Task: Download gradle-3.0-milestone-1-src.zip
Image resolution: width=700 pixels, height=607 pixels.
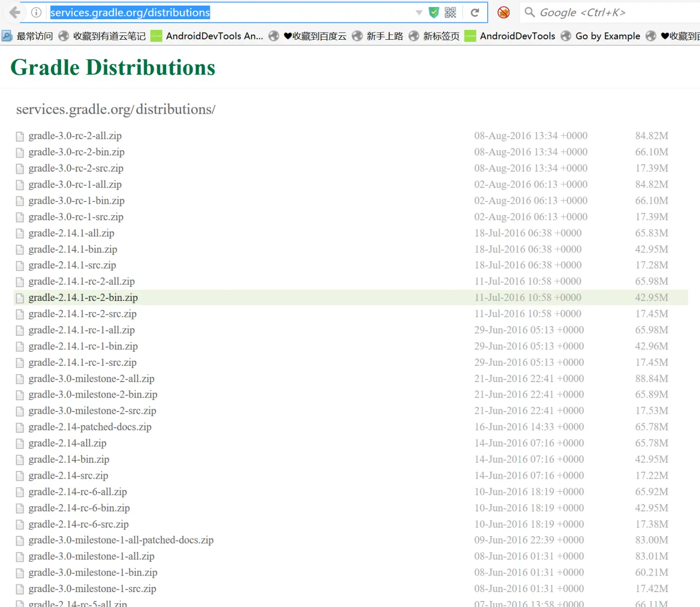Action: 92,589
